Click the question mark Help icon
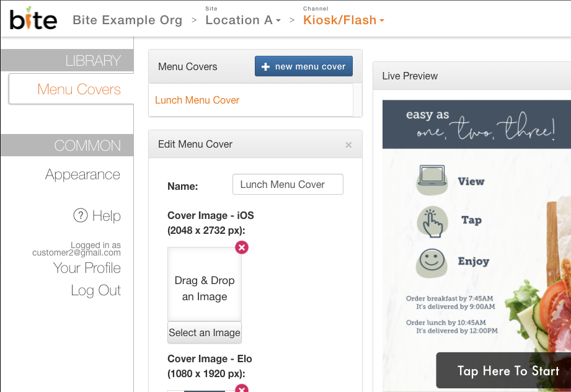Image resolution: width=571 pixels, height=392 pixels. coord(81,216)
